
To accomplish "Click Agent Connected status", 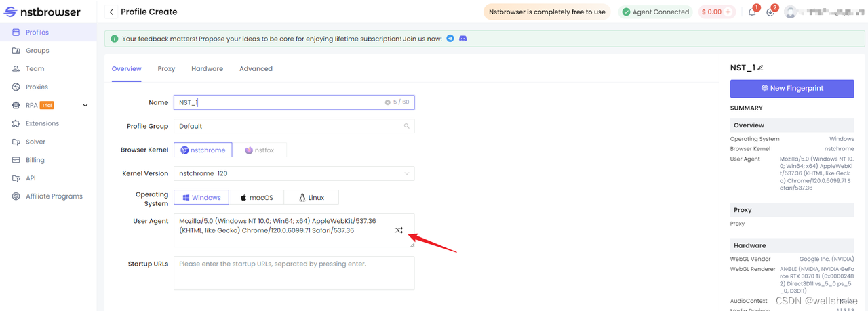I will pyautogui.click(x=656, y=12).
